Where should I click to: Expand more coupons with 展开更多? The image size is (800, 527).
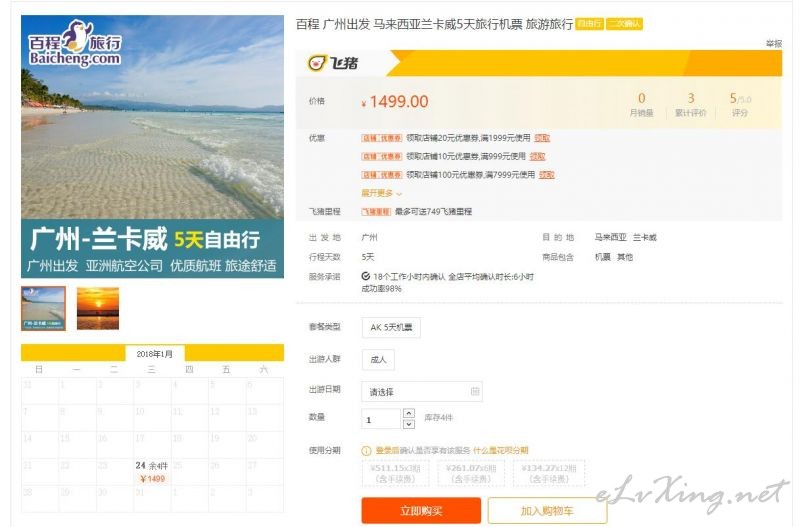coord(382,193)
